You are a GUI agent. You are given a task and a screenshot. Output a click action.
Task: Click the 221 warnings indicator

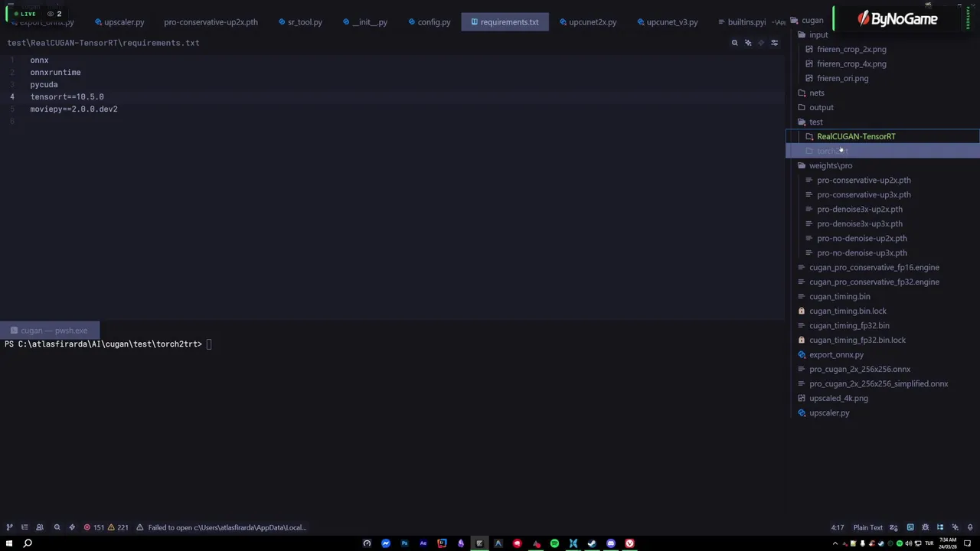click(117, 527)
